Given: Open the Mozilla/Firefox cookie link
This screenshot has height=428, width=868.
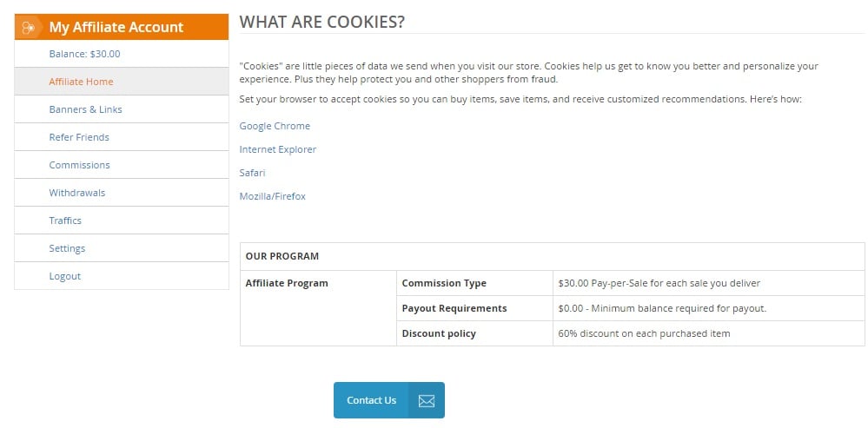Looking at the screenshot, I should point(272,196).
